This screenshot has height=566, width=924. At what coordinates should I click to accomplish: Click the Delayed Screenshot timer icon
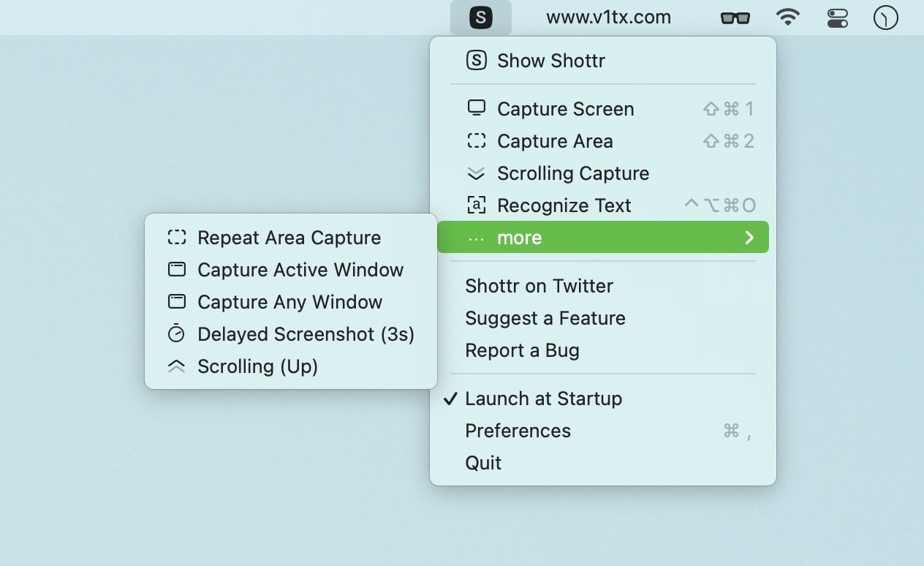coord(176,334)
